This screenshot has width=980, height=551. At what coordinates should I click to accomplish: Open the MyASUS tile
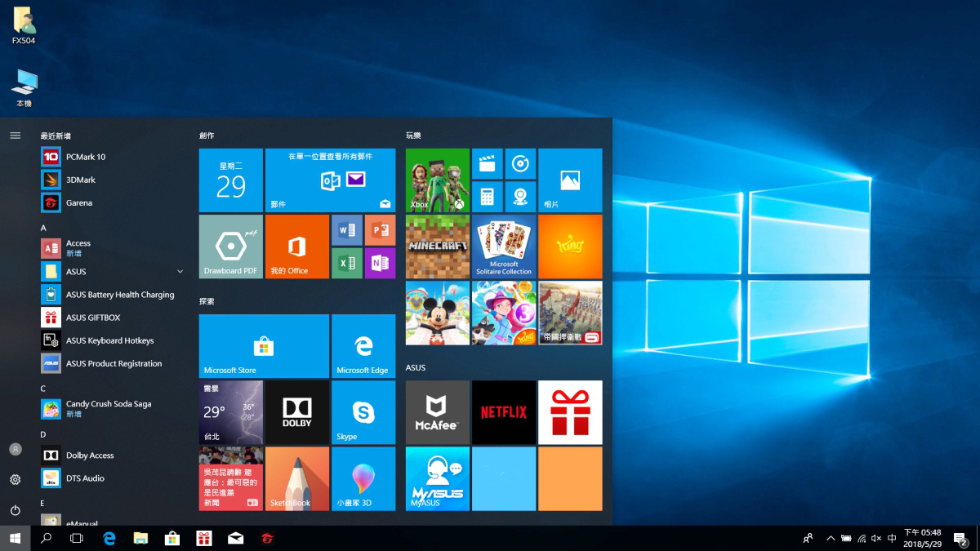click(x=438, y=478)
